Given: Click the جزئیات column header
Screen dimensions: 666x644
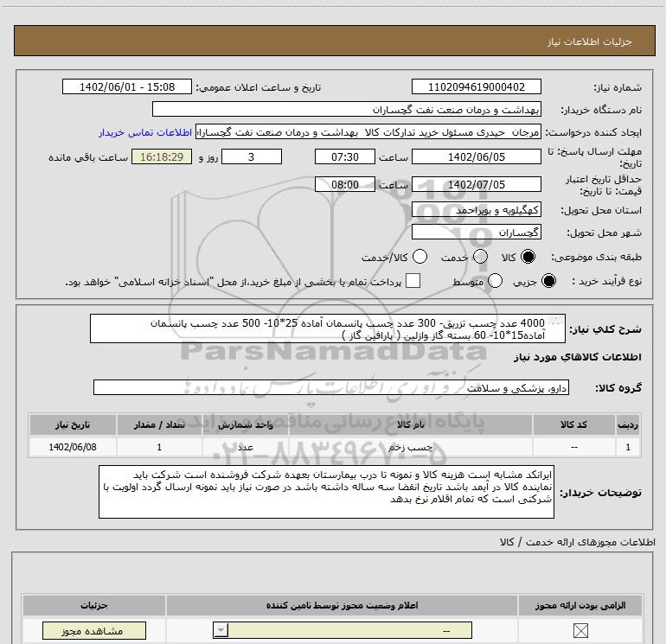Looking at the screenshot, I should (x=94, y=605).
